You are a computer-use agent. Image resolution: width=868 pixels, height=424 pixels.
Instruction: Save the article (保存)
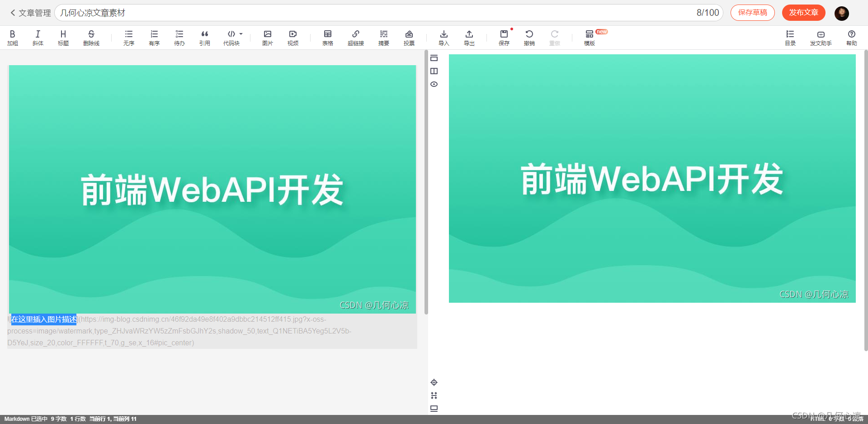point(504,38)
